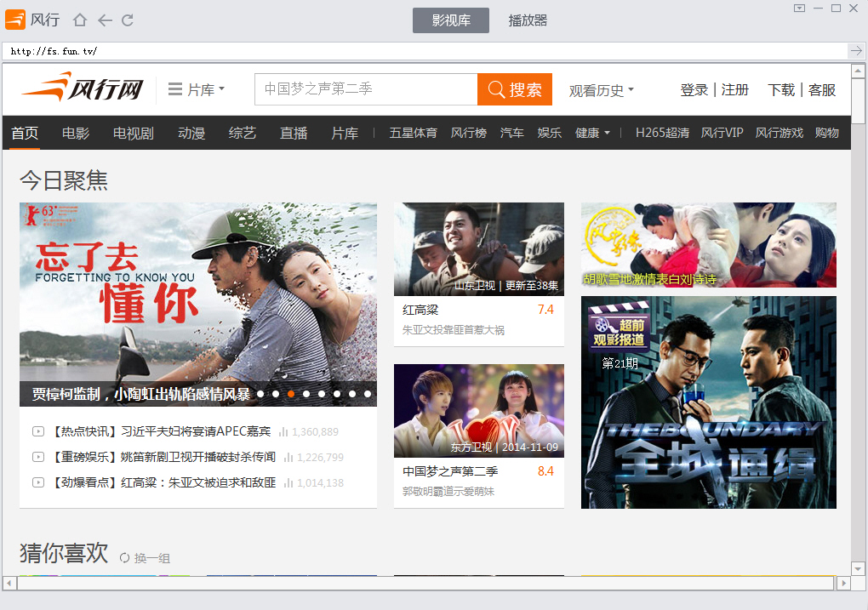Select 动漫 in the navigation bar
This screenshot has width=868, height=610.
(x=191, y=133)
